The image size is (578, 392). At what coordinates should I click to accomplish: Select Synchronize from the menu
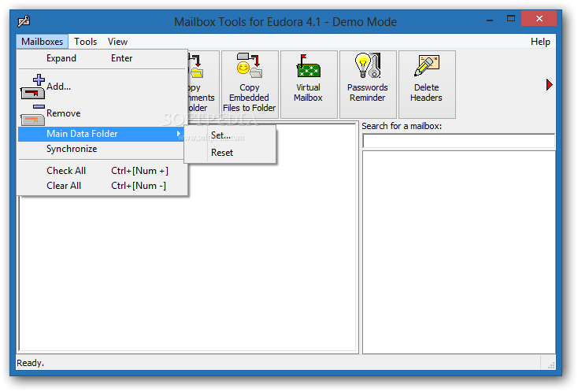pyautogui.click(x=102, y=149)
